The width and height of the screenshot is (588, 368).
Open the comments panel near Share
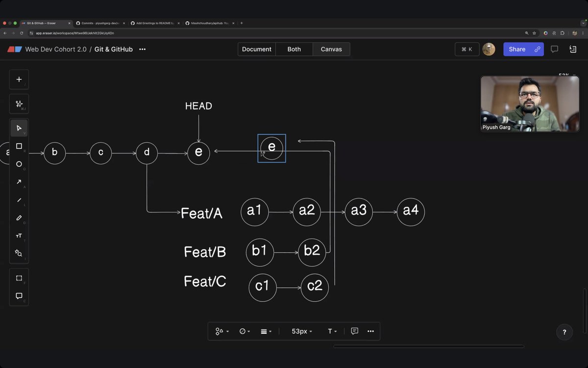click(555, 49)
